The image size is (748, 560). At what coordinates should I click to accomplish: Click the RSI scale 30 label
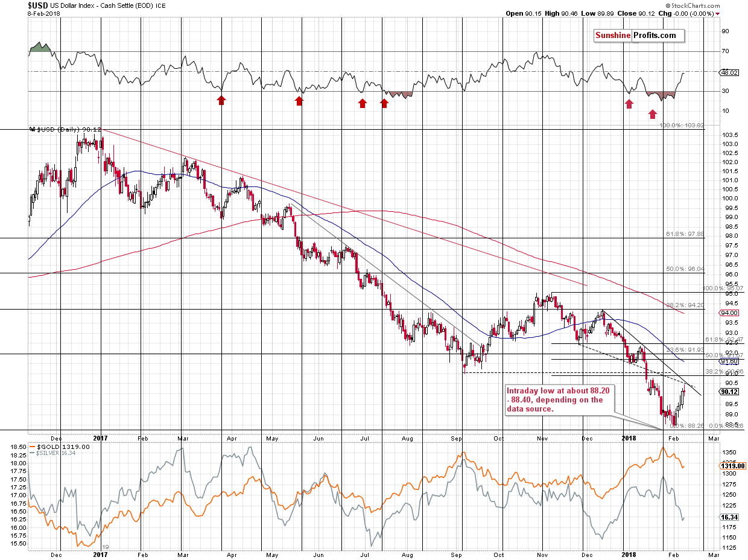(726, 91)
